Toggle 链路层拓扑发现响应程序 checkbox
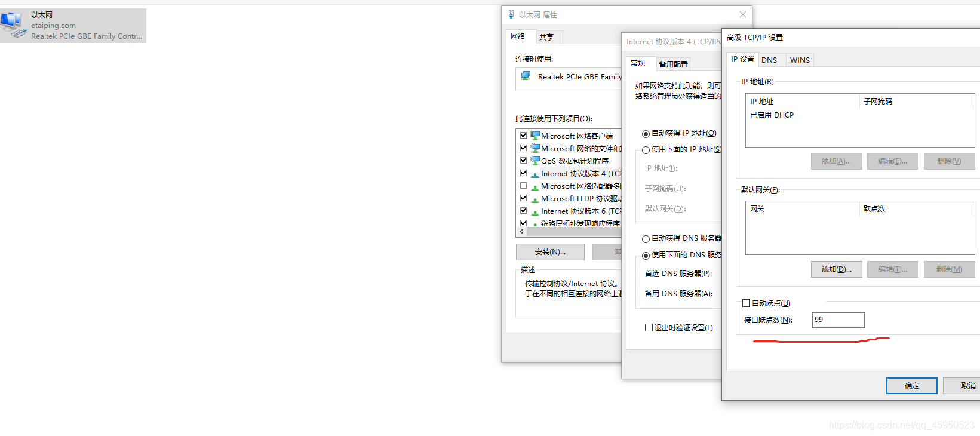This screenshot has width=980, height=436. pyautogui.click(x=523, y=223)
